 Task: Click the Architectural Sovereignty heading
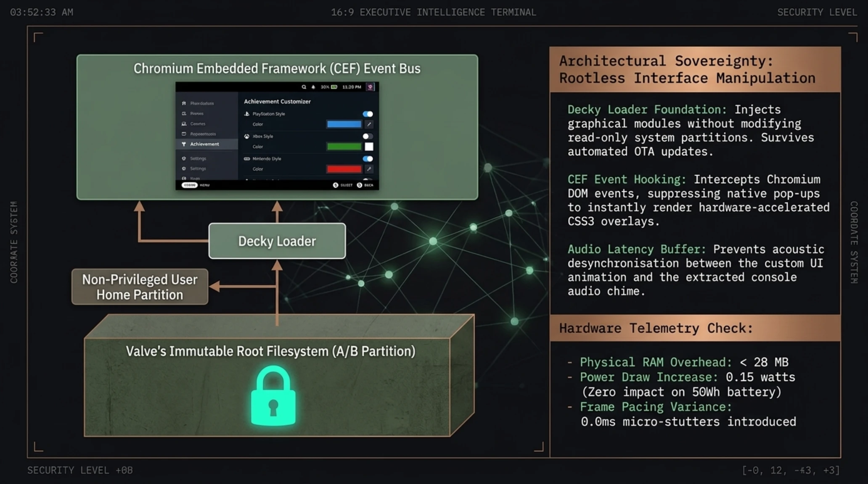pyautogui.click(x=687, y=70)
